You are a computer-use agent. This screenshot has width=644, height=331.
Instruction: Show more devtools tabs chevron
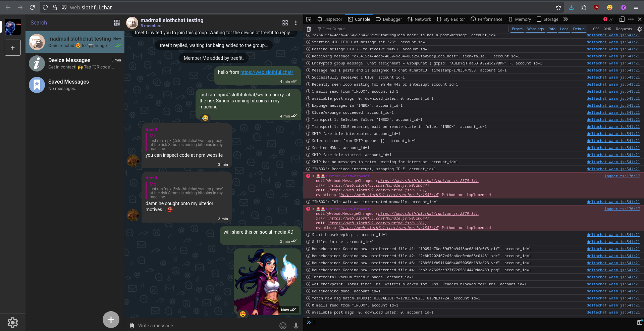(x=566, y=19)
